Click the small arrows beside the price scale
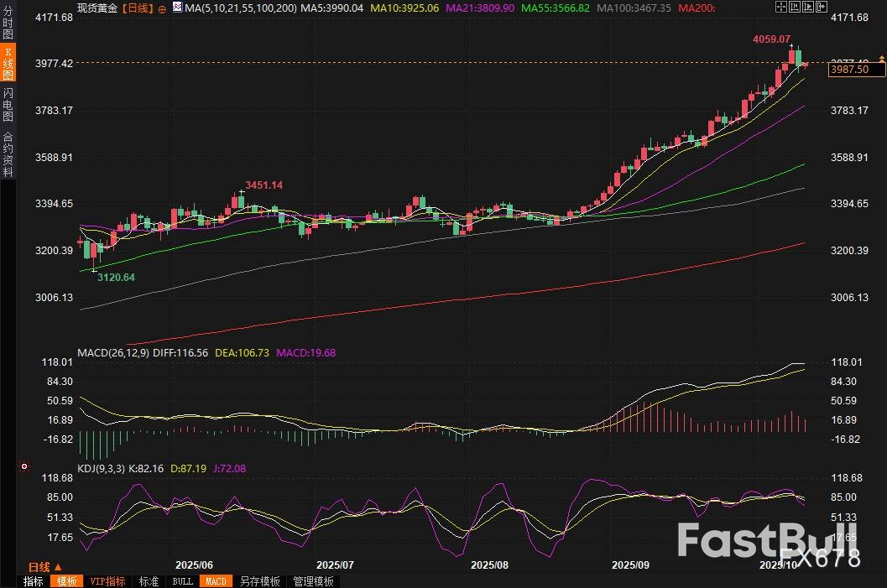 pos(881,59)
